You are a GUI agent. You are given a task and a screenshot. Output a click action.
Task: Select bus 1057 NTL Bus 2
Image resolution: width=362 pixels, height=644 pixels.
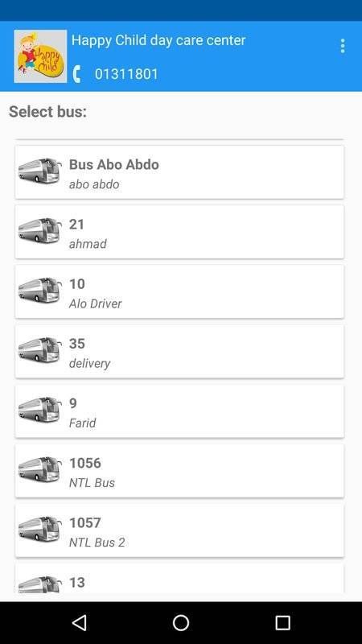179,530
